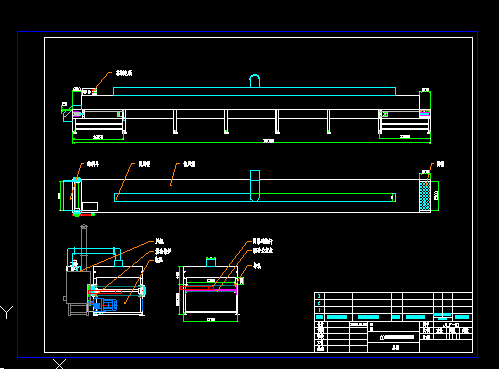Select the blue motor in the side view
Image resolution: width=499 pixels, height=369 pixels.
click(106, 305)
